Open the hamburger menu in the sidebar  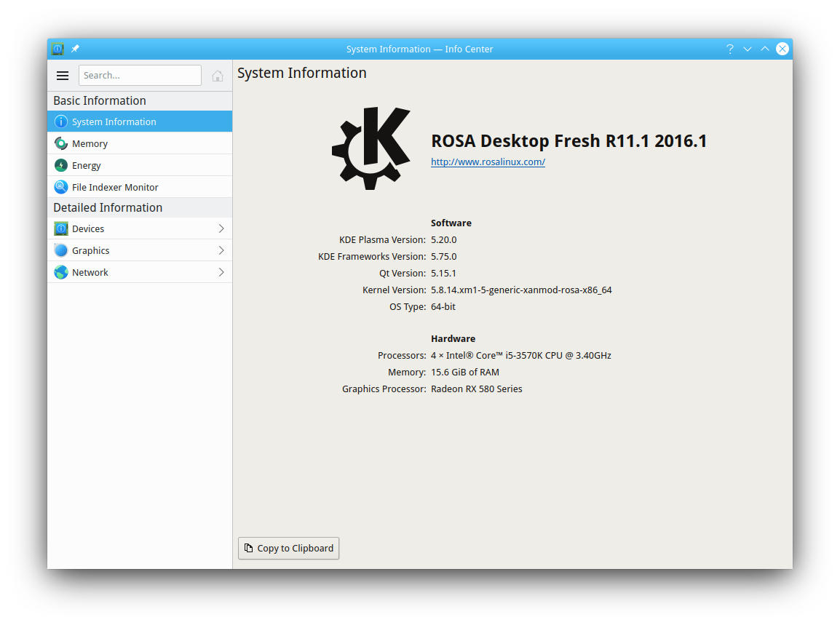(x=62, y=76)
